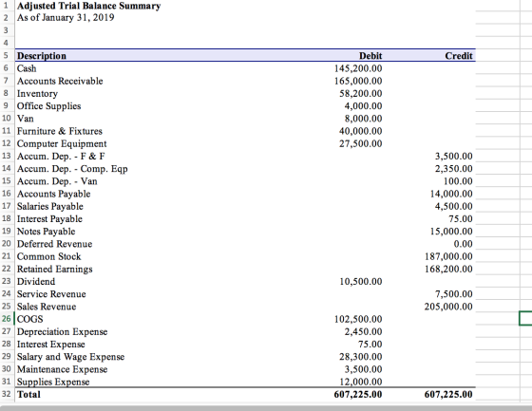Viewport: 532px width, 411px height.
Task: Click the Van debit value 8,000.00
Action: coord(363,119)
